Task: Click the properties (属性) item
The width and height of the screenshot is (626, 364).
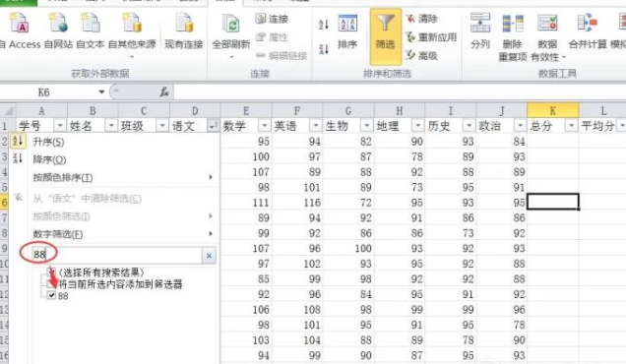Action: (272, 37)
